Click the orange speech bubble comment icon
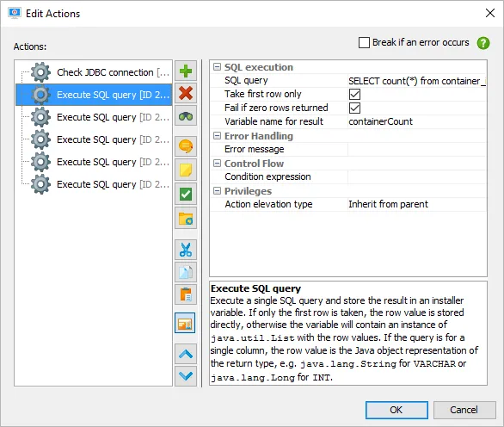 pos(186,146)
